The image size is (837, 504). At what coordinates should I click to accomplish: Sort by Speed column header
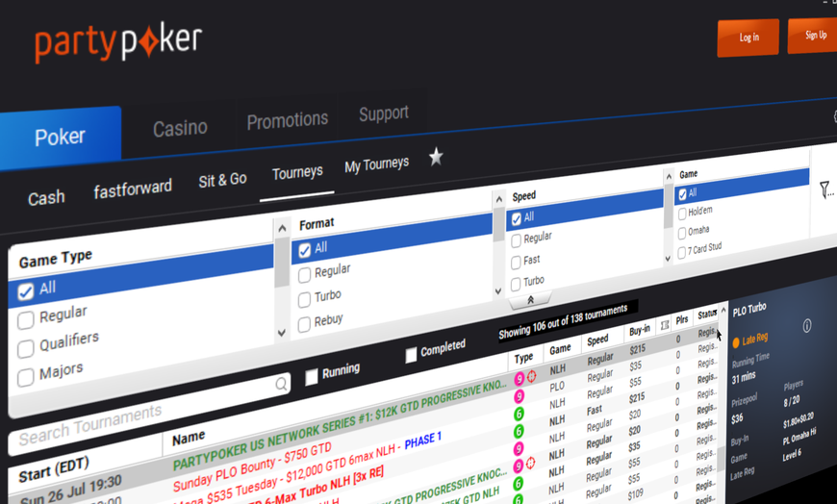tap(597, 340)
